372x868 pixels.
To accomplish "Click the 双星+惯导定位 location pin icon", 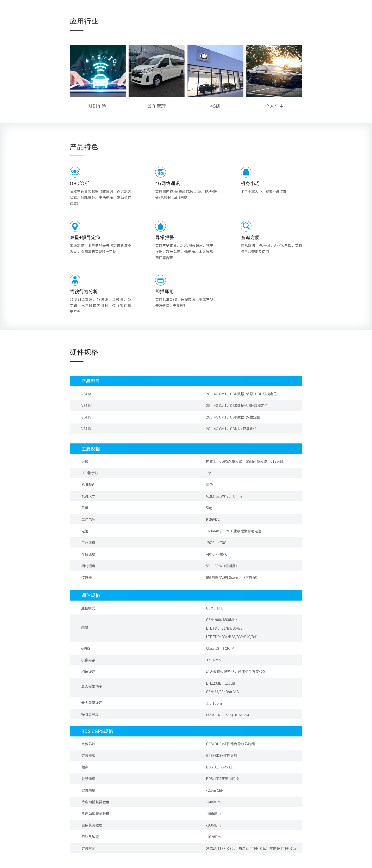I will [x=75, y=226].
